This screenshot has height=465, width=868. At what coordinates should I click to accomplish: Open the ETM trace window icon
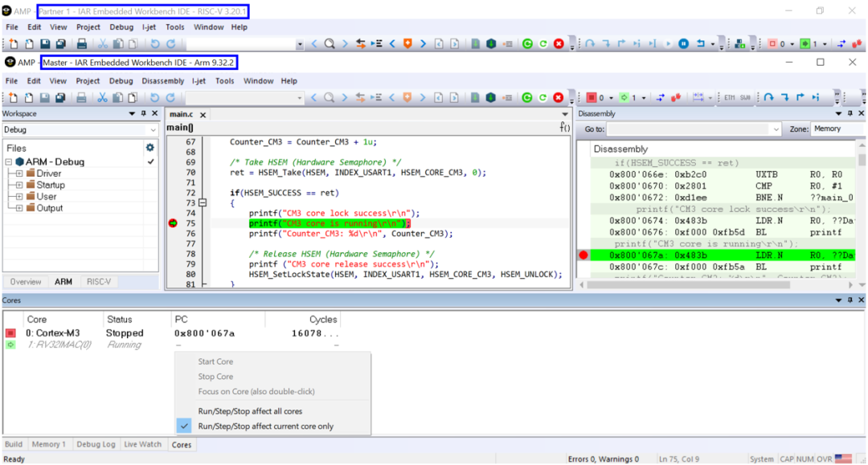coord(730,96)
